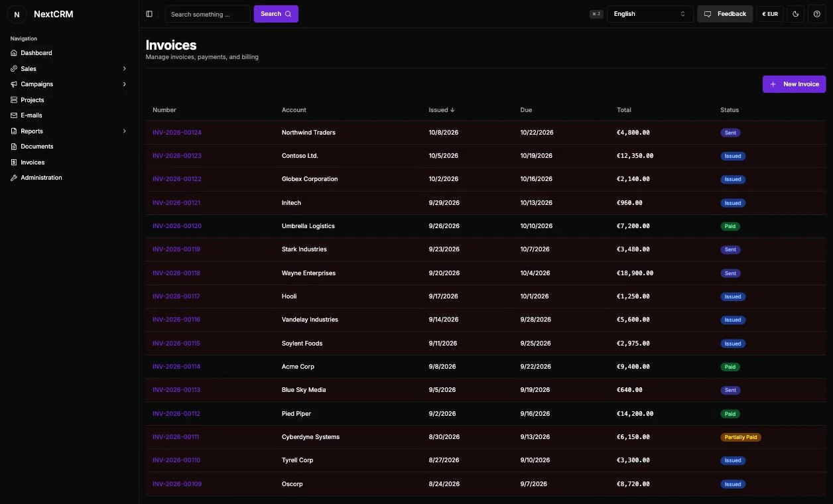Click the E-mails envelope icon
Viewport: 833px width, 504px height.
point(14,115)
